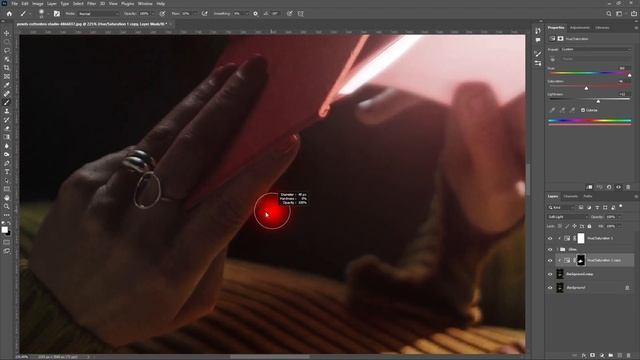Click the foreground color swatch

tap(4, 230)
